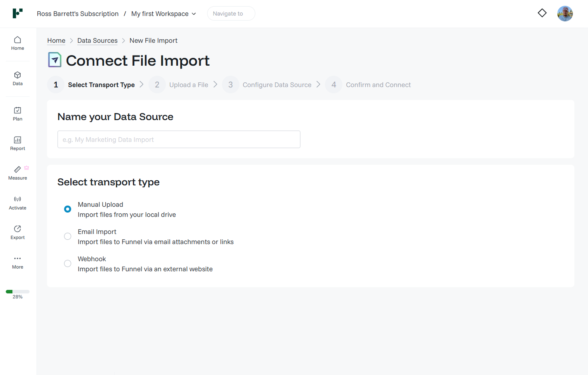Viewport: 588px width, 375px height.
Task: Open the Activate sidebar section
Action: (x=17, y=203)
